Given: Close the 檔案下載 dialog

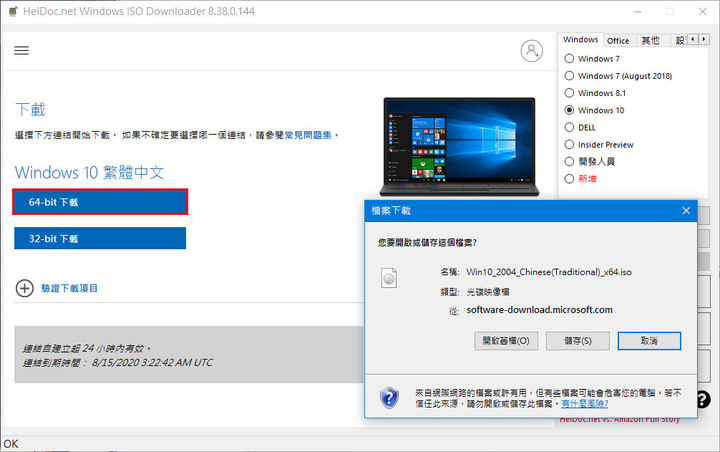Looking at the screenshot, I should [686, 211].
